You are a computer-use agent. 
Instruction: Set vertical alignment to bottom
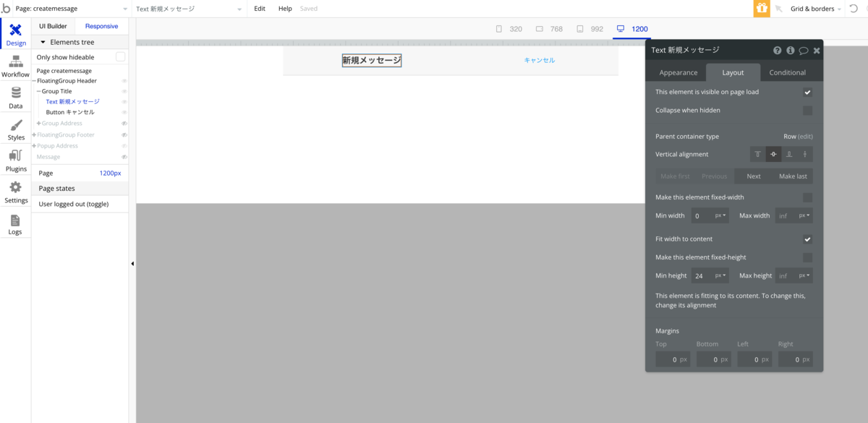789,154
